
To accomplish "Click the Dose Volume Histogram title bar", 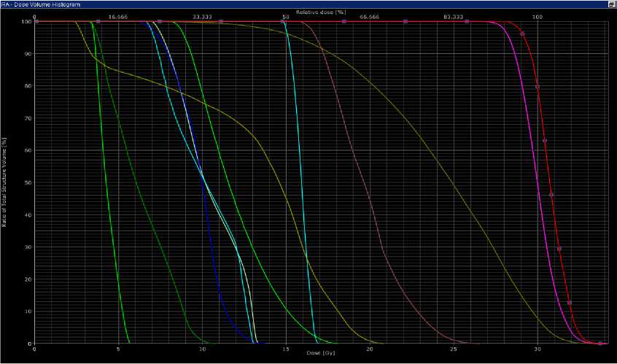I will [x=292, y=4].
